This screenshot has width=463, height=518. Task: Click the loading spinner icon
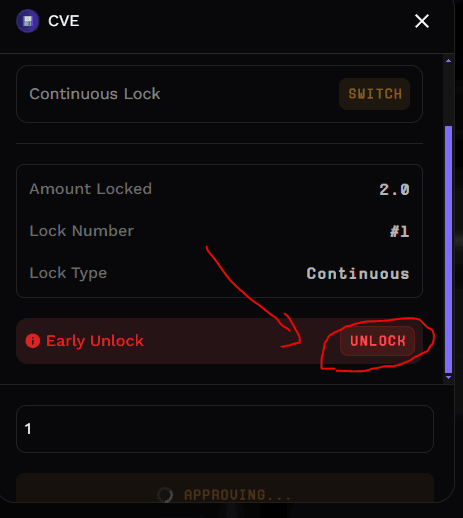tap(165, 495)
